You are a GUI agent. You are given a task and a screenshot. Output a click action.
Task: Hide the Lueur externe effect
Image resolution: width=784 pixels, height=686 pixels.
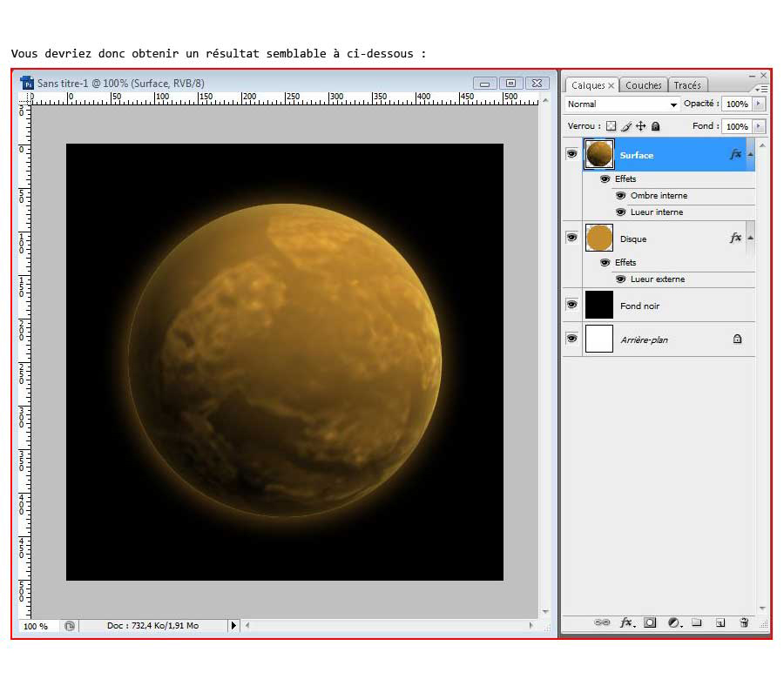[x=621, y=279]
